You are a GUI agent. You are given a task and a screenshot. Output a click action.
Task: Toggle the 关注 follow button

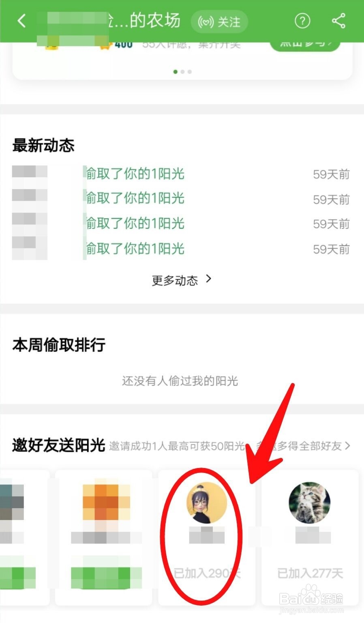click(x=219, y=21)
